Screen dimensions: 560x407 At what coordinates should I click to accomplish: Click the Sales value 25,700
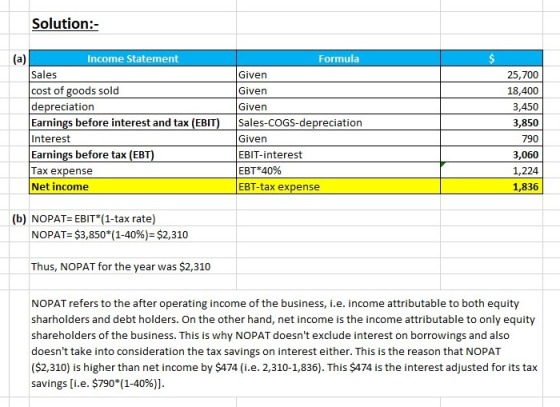point(491,75)
